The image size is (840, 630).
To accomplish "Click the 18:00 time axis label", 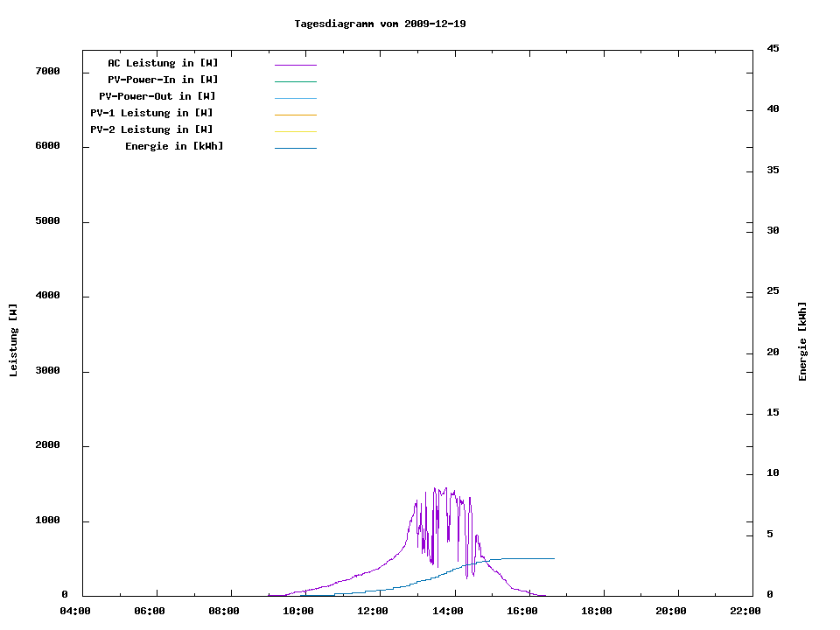I will click(x=597, y=611).
